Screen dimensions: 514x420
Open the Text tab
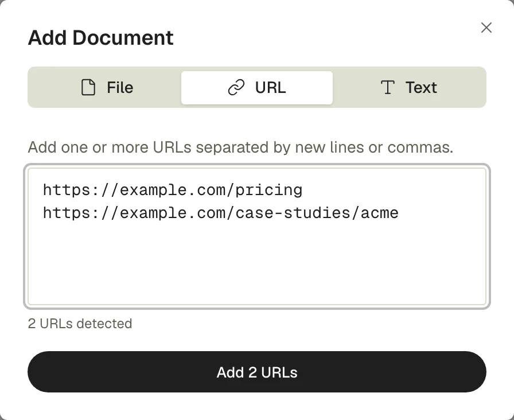pos(408,88)
